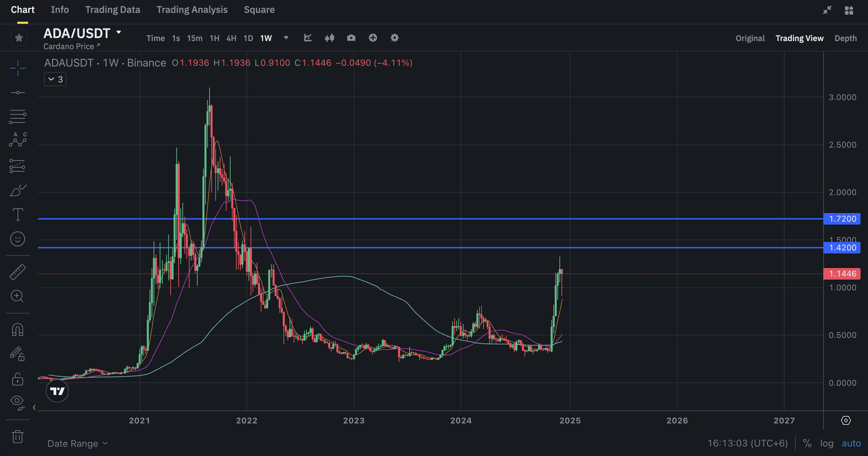This screenshot has height=456, width=868.
Task: Open chart settings gear icon
Action: 394,38
